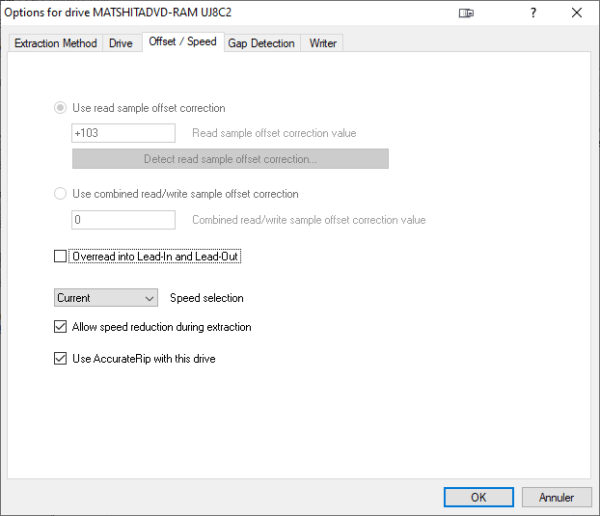Open the Drive tab
600x516 pixels.
click(x=121, y=43)
